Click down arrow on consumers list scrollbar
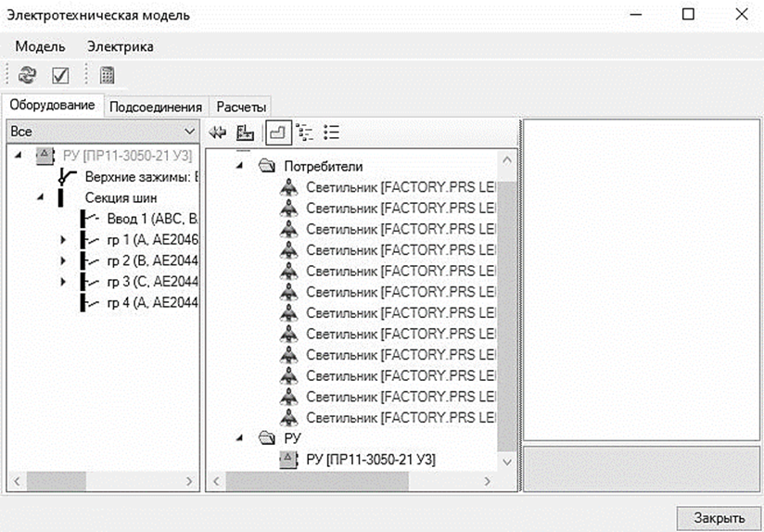The image size is (764, 532). [506, 461]
